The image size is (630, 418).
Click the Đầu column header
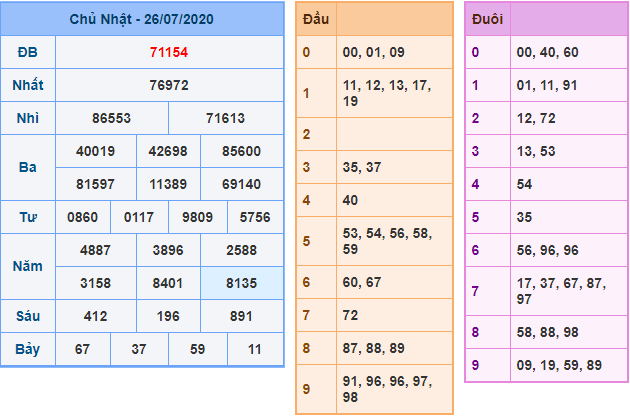point(316,19)
